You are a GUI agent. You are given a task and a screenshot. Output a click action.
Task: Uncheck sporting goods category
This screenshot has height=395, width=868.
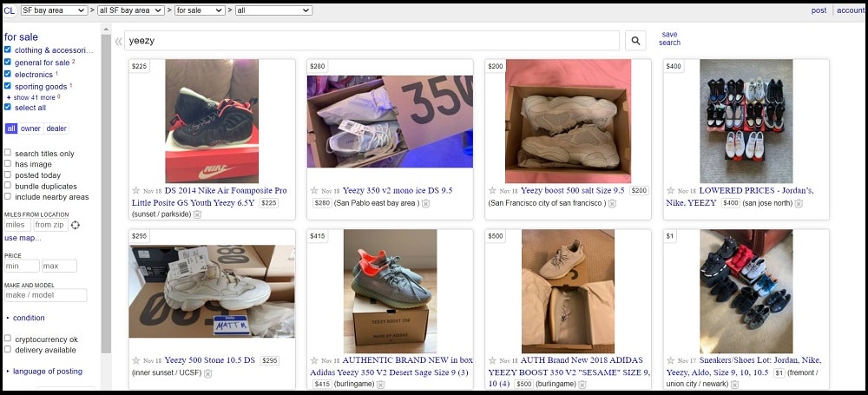(x=8, y=87)
